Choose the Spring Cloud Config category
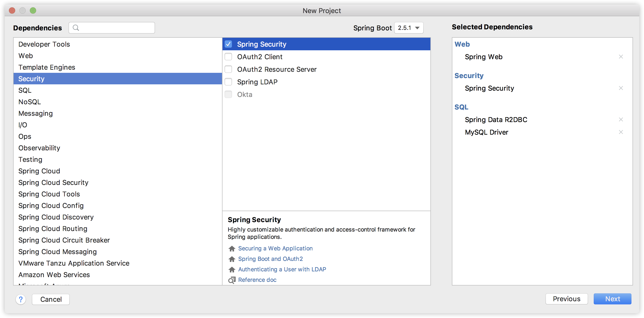 pyautogui.click(x=51, y=206)
